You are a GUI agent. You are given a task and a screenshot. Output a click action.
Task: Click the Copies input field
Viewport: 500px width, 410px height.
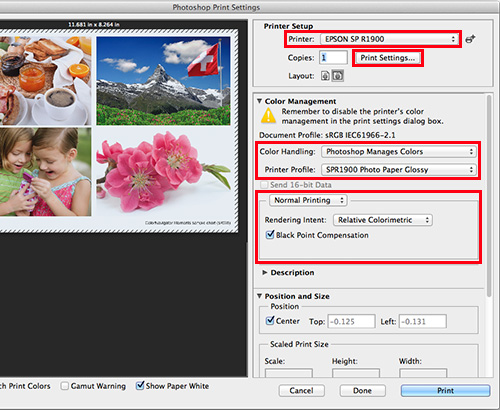[333, 58]
